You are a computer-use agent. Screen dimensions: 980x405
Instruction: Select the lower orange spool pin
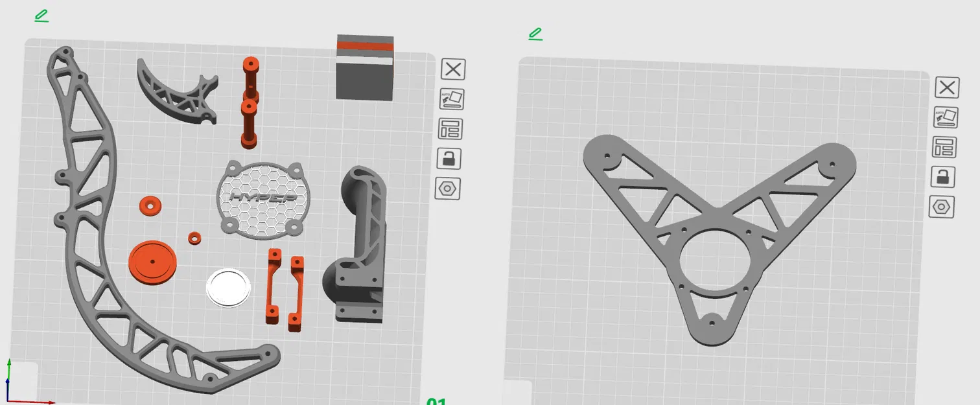coord(248,124)
